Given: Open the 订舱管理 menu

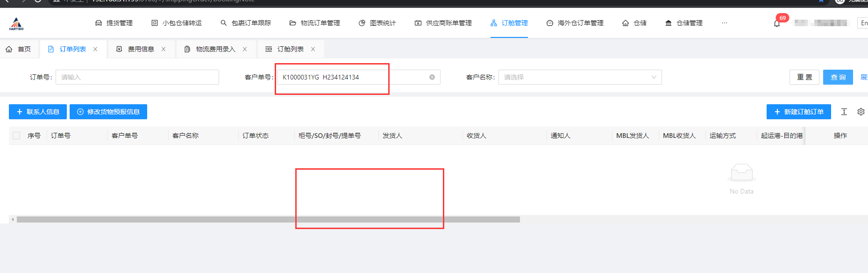Looking at the screenshot, I should 509,23.
